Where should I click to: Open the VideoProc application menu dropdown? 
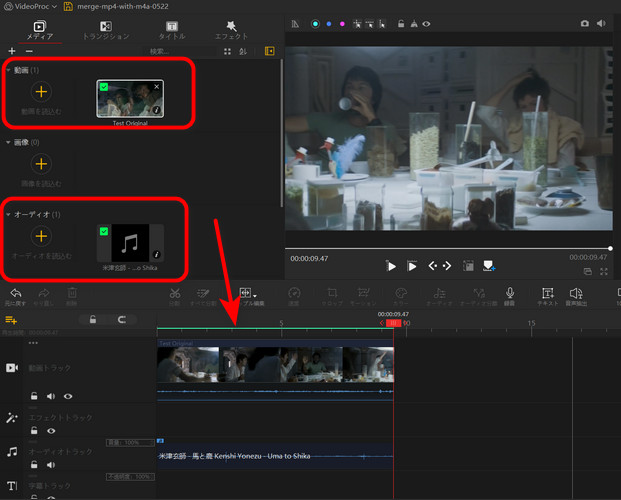(30, 6)
